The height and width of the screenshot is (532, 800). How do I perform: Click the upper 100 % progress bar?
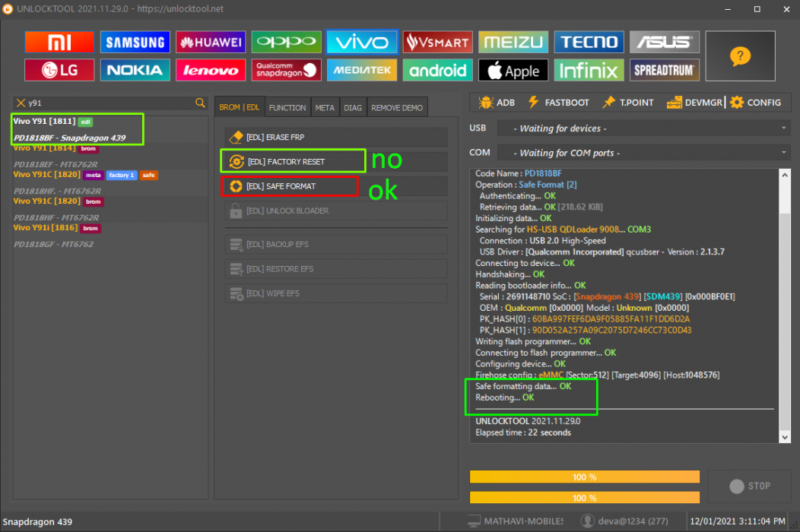(585, 477)
